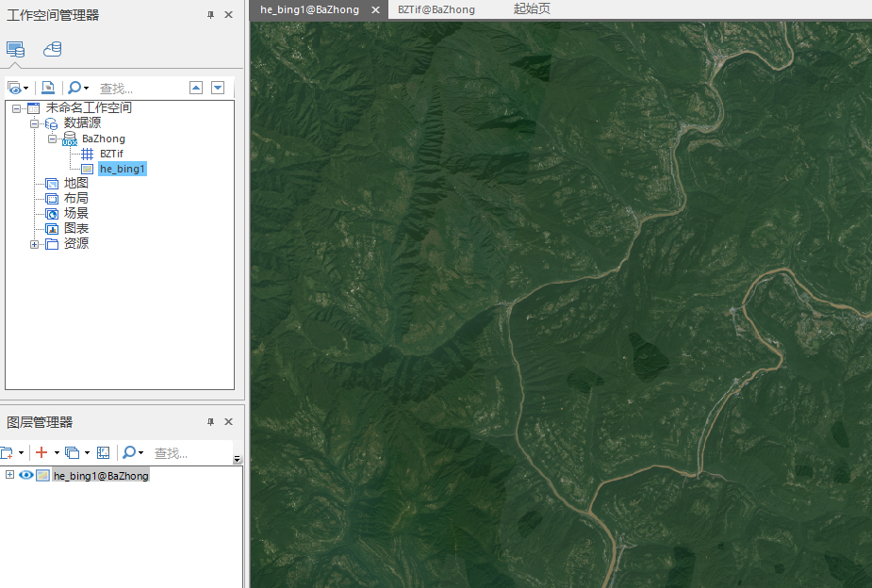
Task: Open the layer stack dropdown arrow
Action: tap(88, 453)
